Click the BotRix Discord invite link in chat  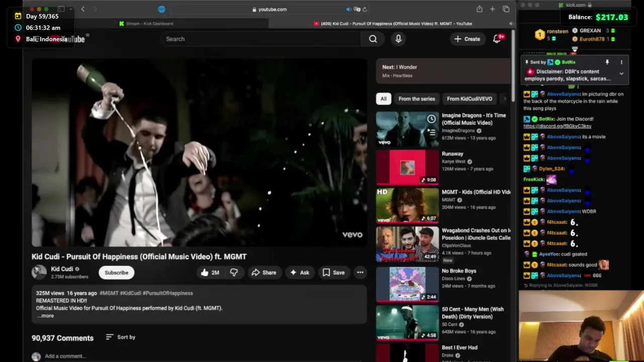[557, 126]
